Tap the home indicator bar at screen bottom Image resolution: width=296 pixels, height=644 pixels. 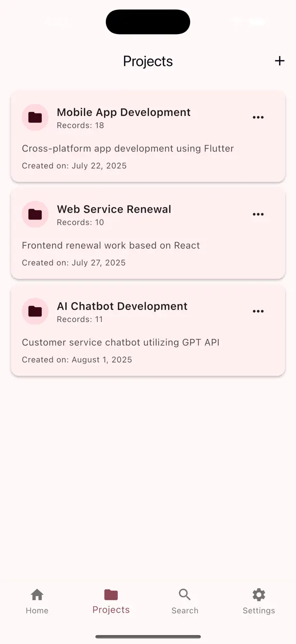click(148, 638)
